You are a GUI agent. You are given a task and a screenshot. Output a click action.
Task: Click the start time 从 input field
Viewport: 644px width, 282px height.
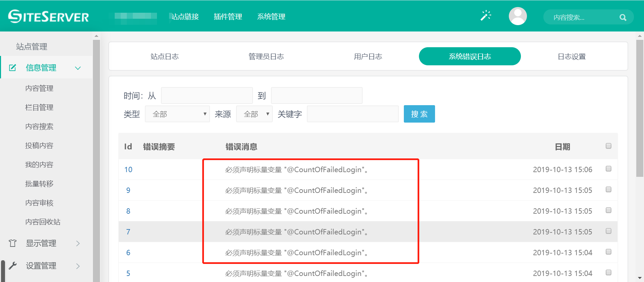pos(207,95)
